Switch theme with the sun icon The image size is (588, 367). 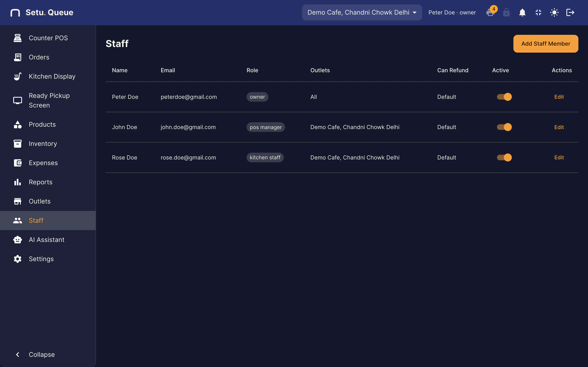[554, 12]
